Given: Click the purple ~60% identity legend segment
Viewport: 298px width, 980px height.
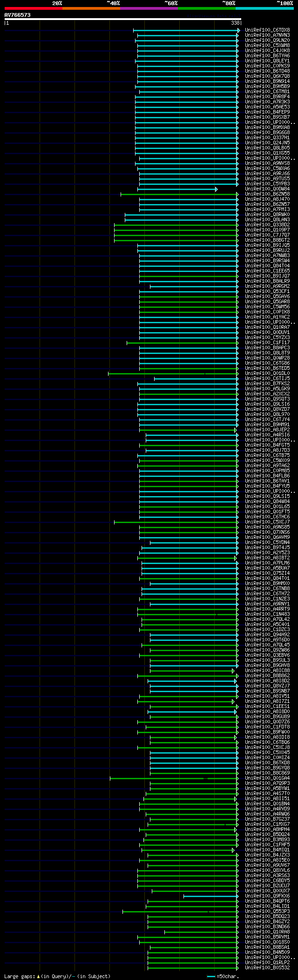Looking at the screenshot, I should (x=149, y=8).
